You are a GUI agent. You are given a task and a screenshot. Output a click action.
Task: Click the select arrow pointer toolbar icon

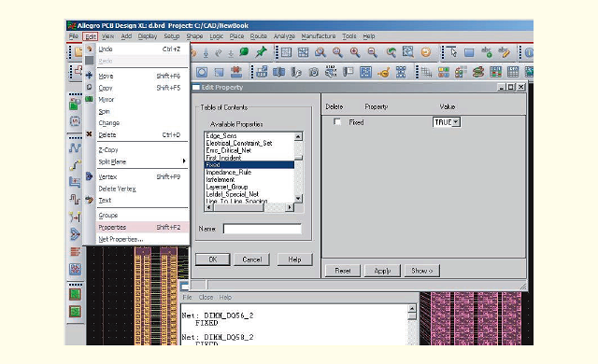click(452, 51)
